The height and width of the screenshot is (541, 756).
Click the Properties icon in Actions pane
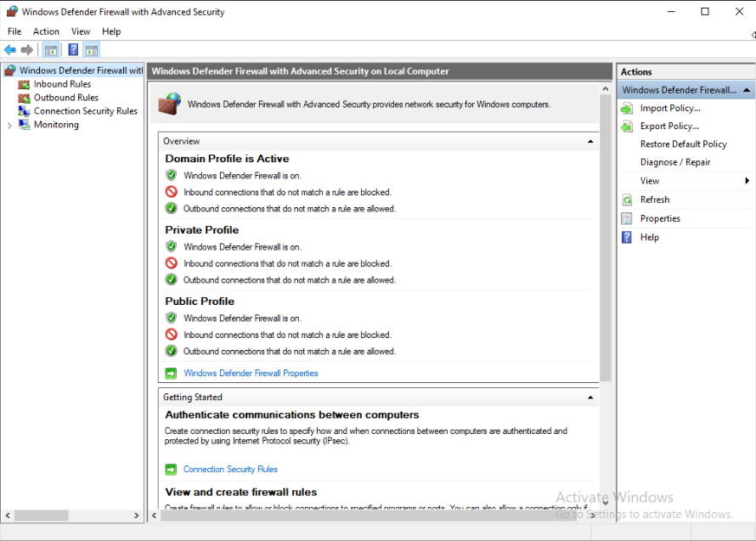[x=627, y=218]
